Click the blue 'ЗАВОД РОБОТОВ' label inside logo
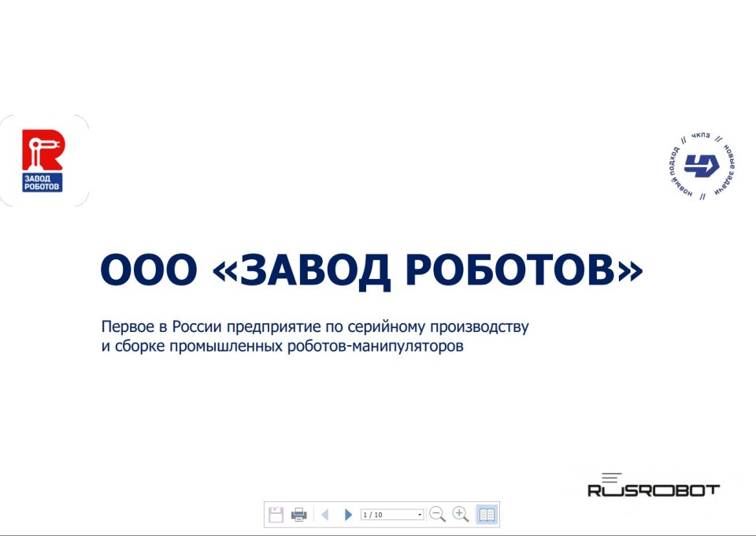Viewport: 756px width, 536px height. [x=43, y=182]
